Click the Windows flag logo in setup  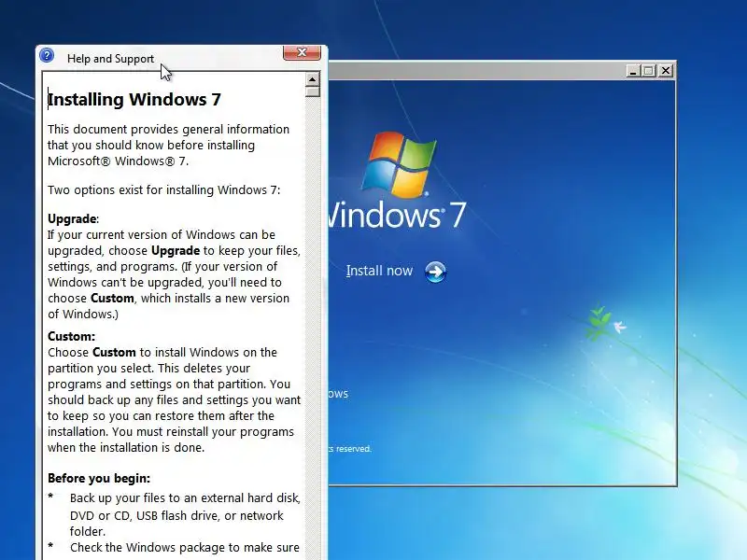pyautogui.click(x=400, y=164)
